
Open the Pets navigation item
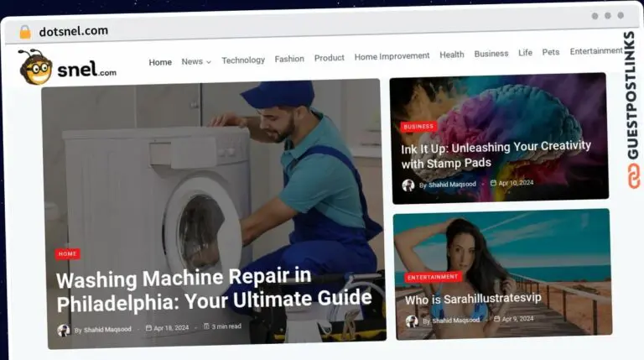[551, 52]
